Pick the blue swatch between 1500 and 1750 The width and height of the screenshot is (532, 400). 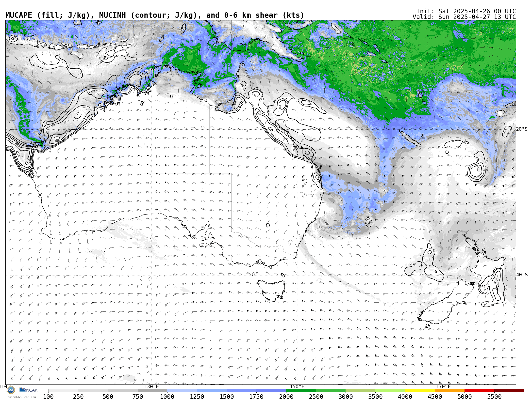coord(242,390)
